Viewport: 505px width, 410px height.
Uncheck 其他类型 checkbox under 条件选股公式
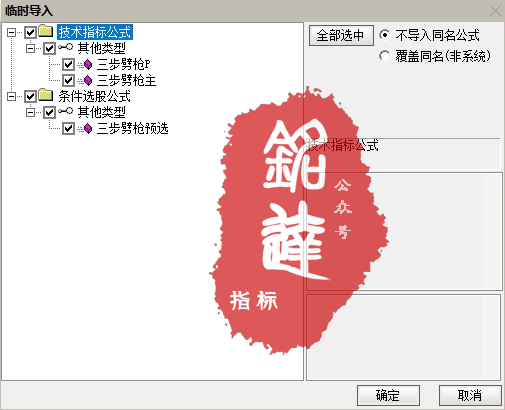click(49, 113)
